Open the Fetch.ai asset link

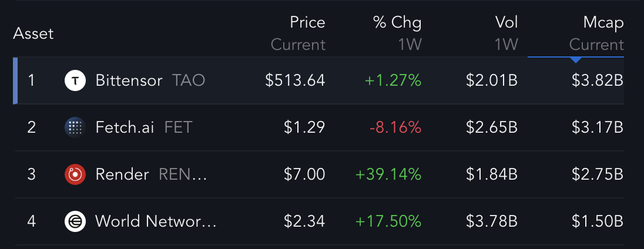coord(125,127)
